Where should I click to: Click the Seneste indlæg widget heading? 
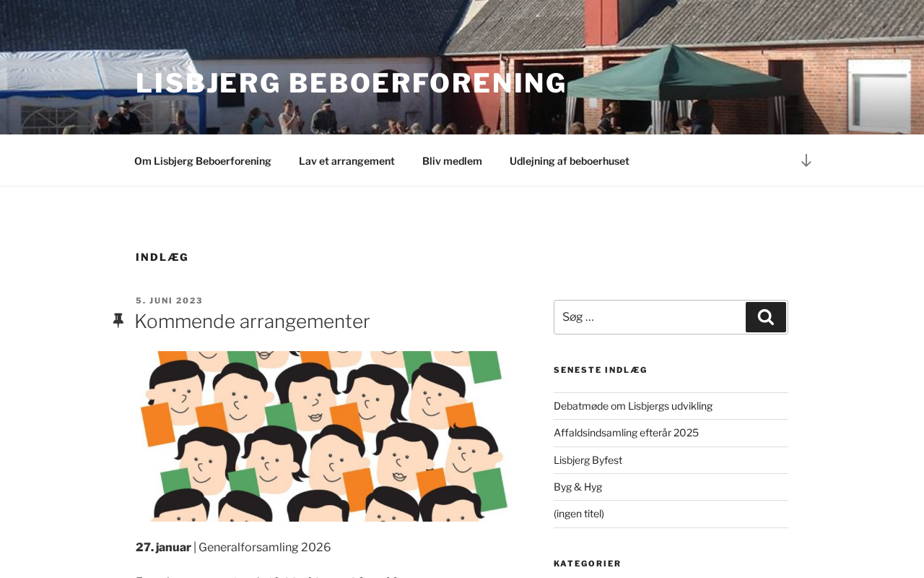[601, 370]
